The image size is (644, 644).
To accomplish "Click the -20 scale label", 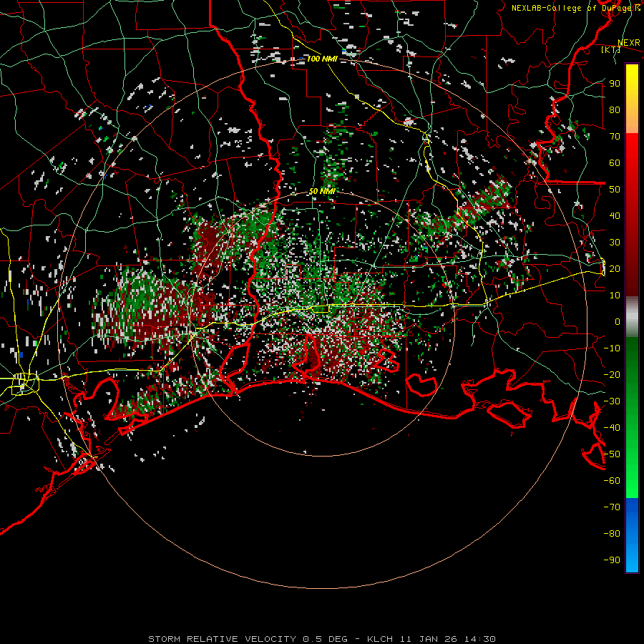I will [612, 374].
